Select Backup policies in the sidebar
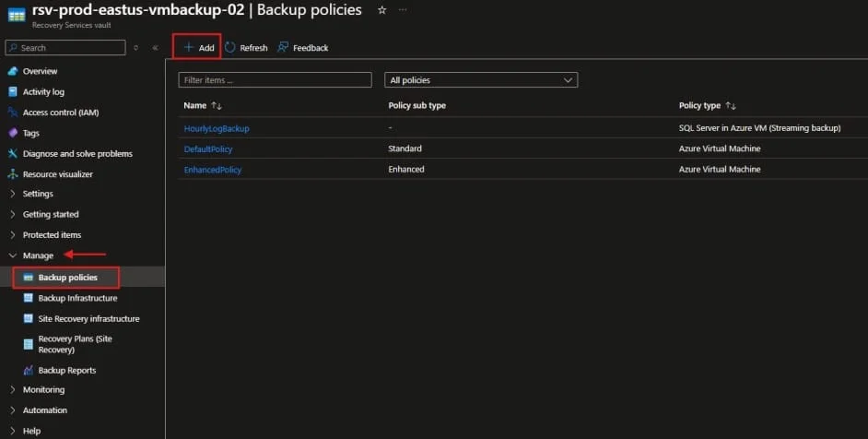 click(x=65, y=278)
